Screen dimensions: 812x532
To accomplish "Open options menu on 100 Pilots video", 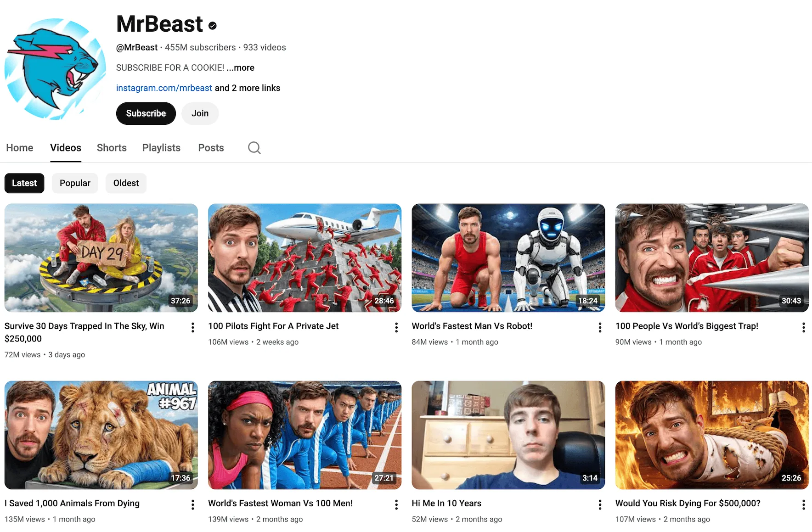I will 396,327.
